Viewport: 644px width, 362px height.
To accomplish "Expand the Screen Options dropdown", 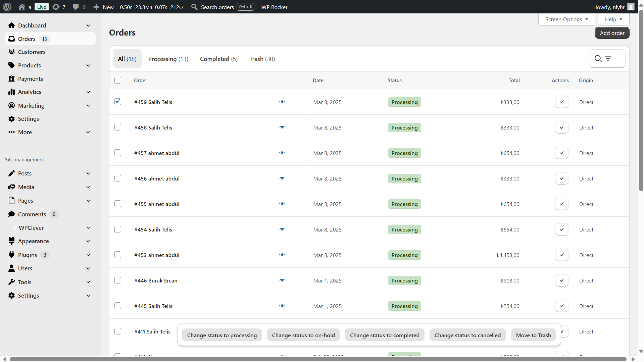I will 566,19.
